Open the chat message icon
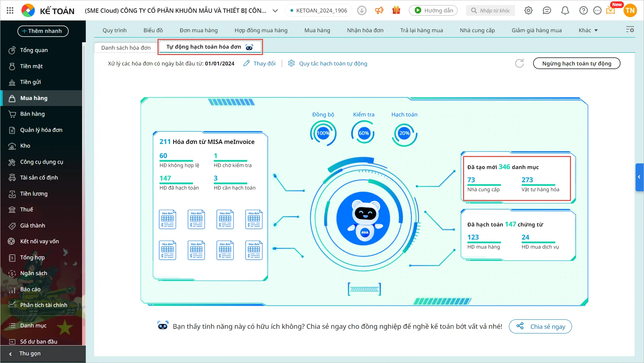This screenshot has width=644, height=363. 546,10
